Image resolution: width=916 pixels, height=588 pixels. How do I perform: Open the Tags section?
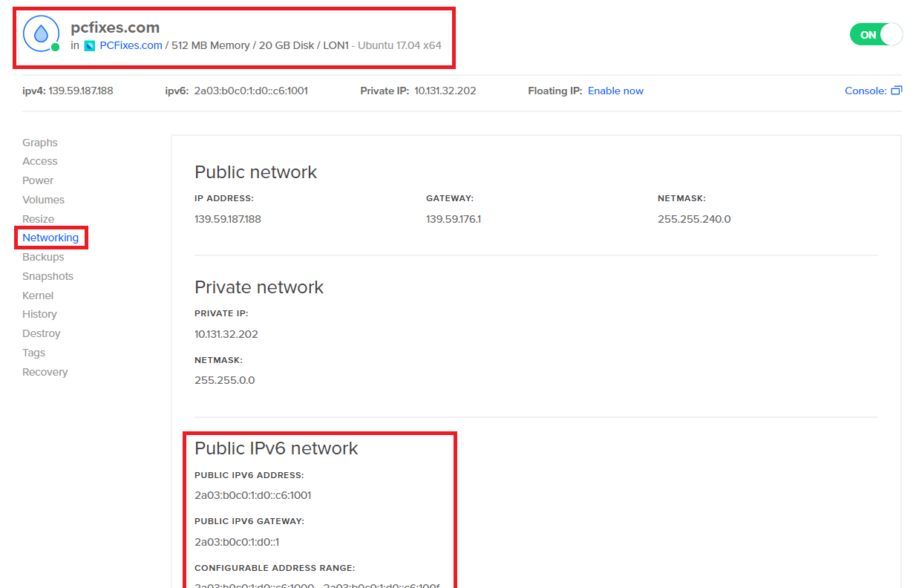(x=34, y=353)
